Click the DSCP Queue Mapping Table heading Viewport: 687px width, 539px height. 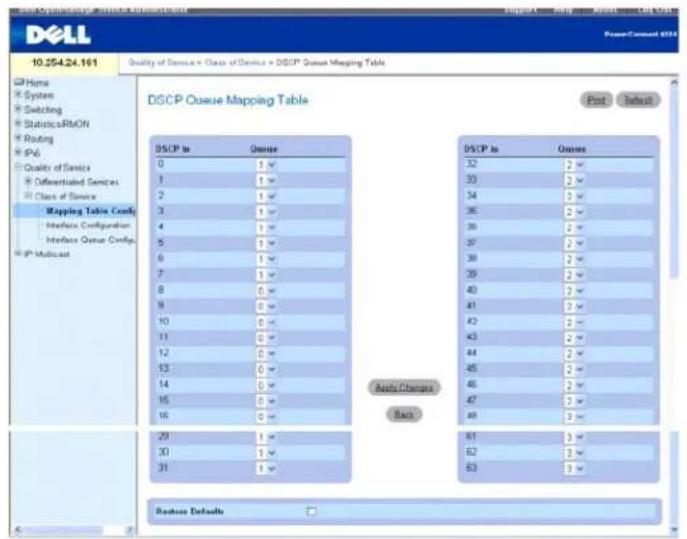point(228,100)
